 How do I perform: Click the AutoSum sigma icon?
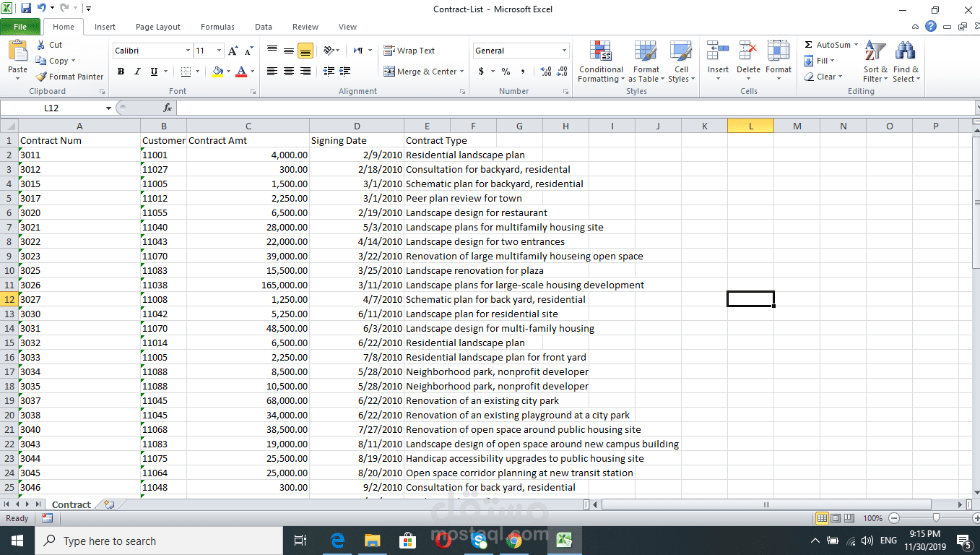coord(808,45)
